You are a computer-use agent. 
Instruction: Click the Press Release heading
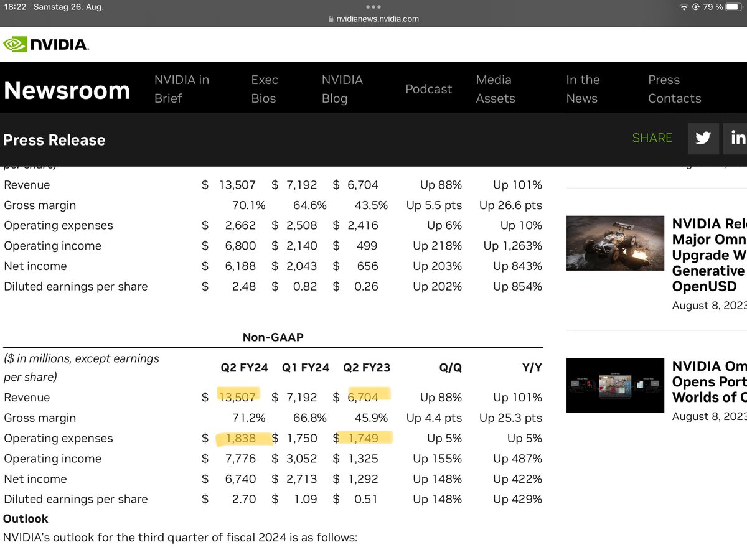pos(54,140)
